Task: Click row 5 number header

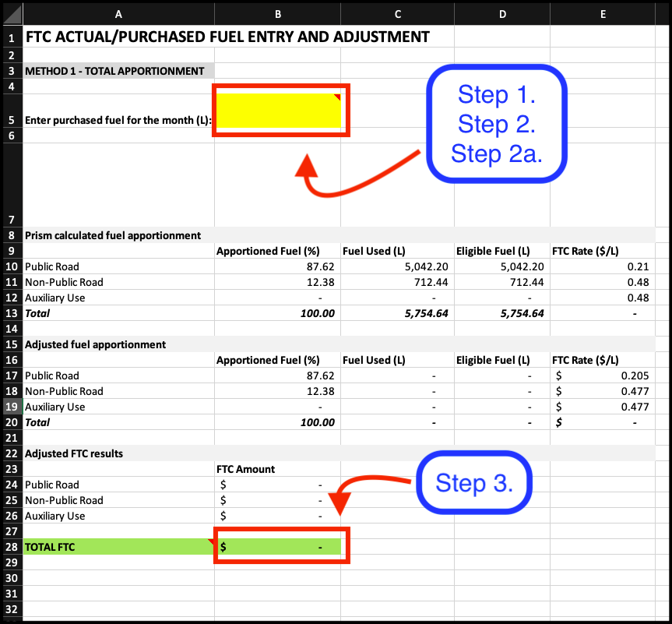Action: (x=11, y=121)
